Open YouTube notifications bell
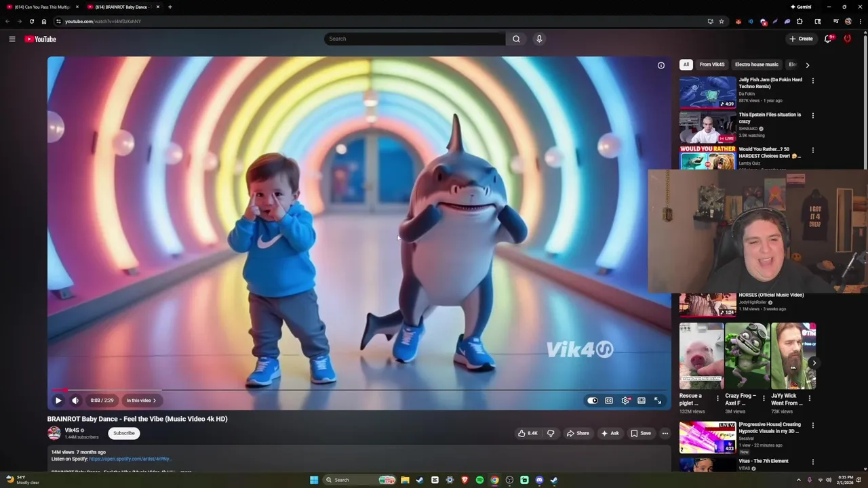 click(x=828, y=39)
